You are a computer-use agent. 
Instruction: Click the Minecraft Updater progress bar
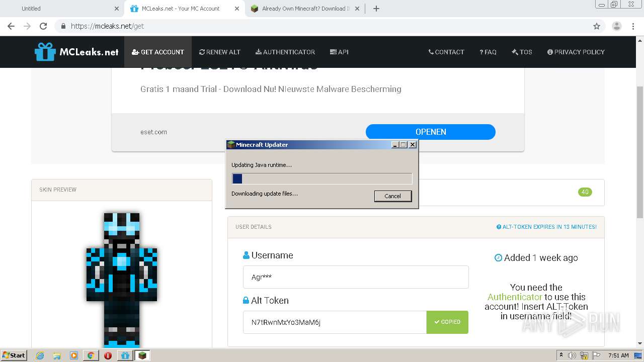322,178
